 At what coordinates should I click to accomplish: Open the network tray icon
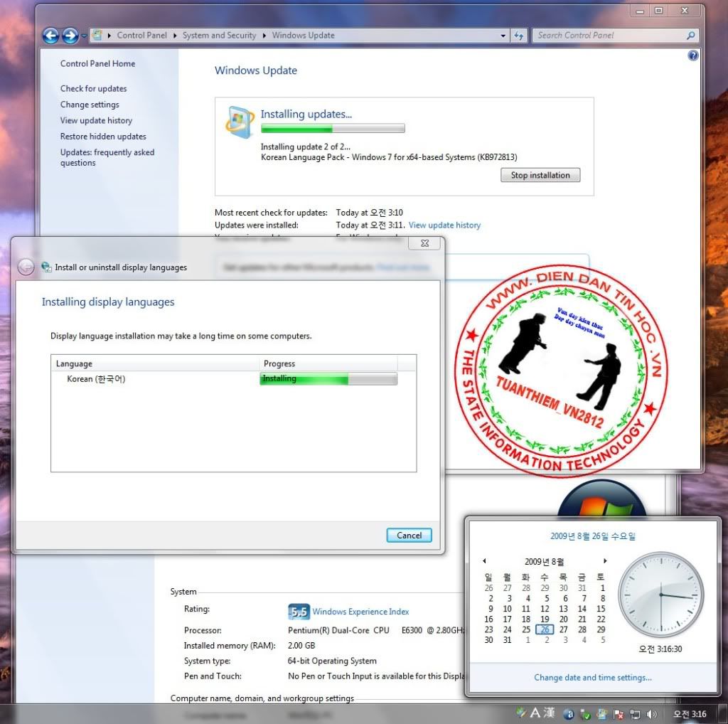pyautogui.click(x=635, y=714)
